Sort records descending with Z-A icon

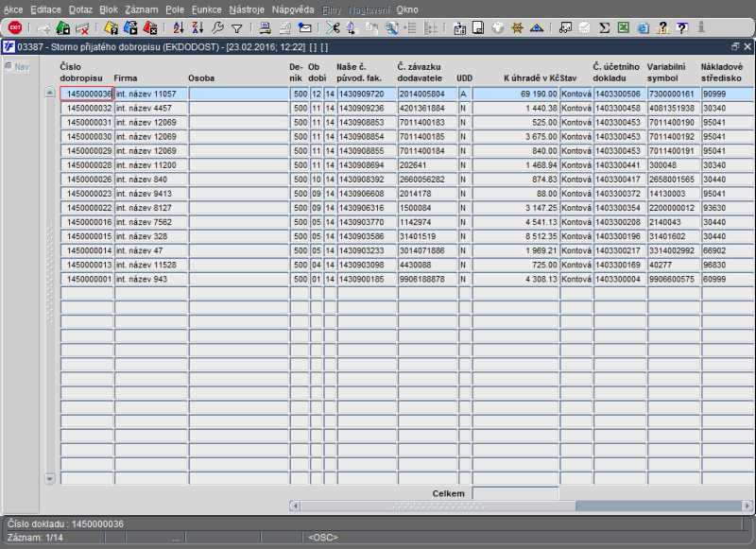[198, 28]
